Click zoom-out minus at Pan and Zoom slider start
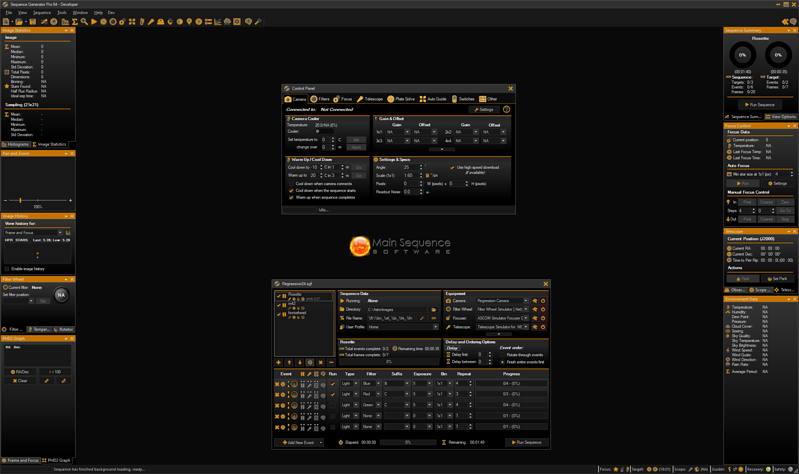The width and height of the screenshot is (799, 474). coord(6,200)
